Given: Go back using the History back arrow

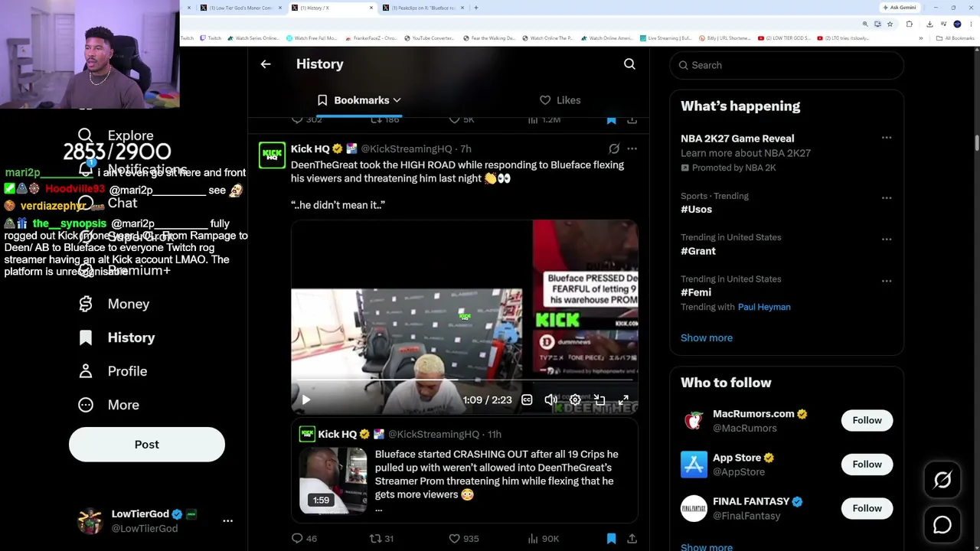Looking at the screenshot, I should (266, 64).
